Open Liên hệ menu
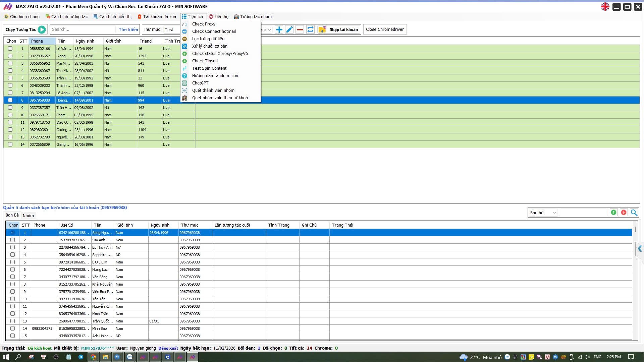 click(x=218, y=17)
